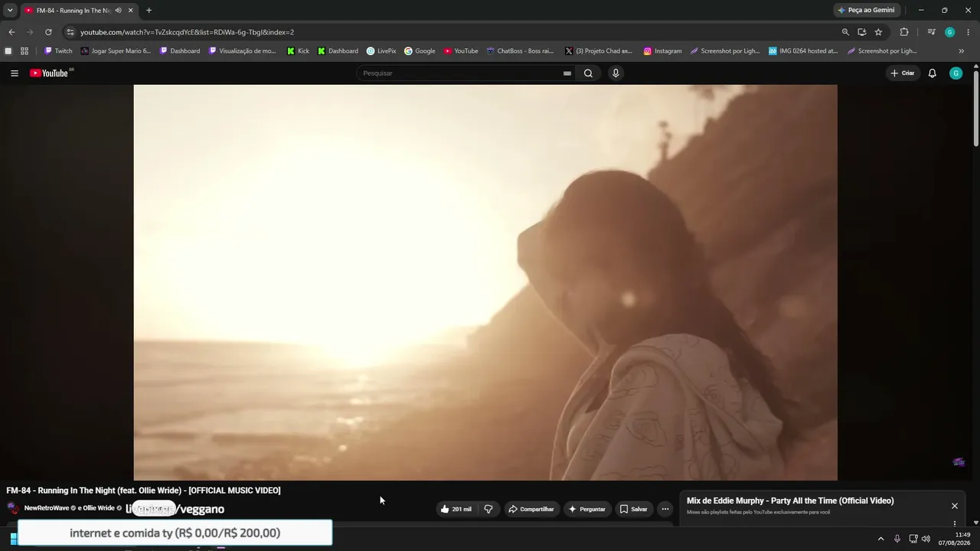This screenshot has width=980, height=551.
Task: View site information beside the URL
Action: click(x=70, y=32)
